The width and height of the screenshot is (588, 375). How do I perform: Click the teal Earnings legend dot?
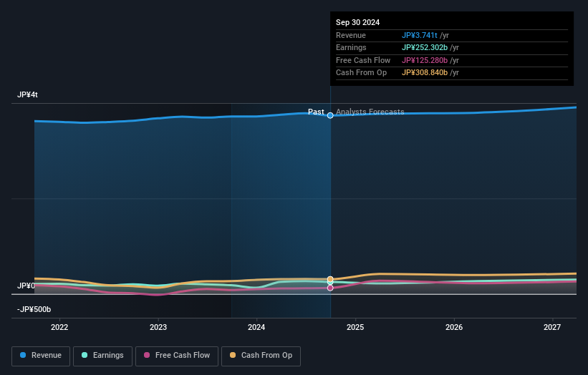pos(85,355)
